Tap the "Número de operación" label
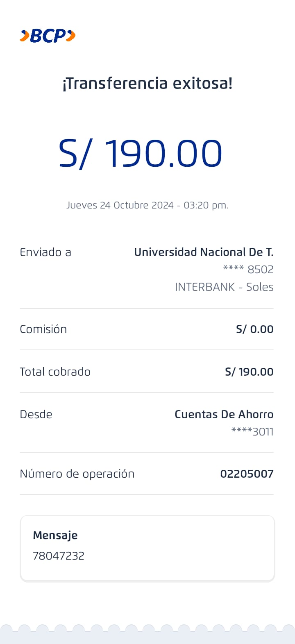Viewport: 295px width, 644px height. click(x=77, y=474)
